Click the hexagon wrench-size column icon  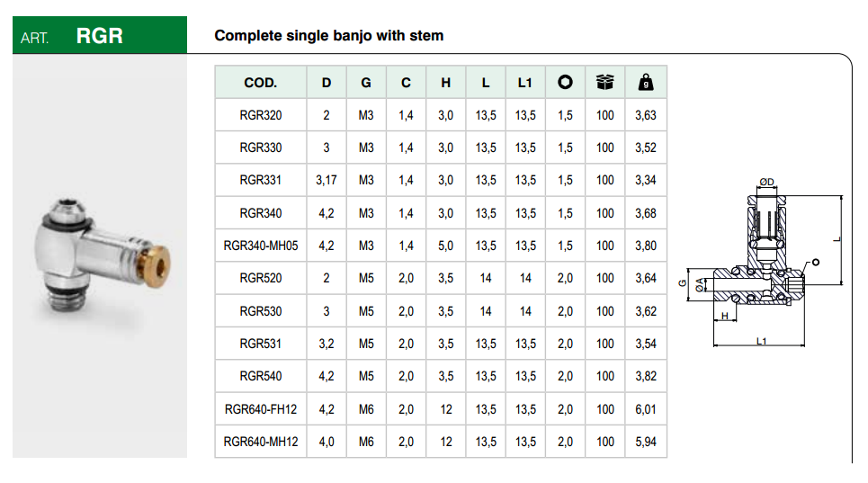click(x=565, y=83)
